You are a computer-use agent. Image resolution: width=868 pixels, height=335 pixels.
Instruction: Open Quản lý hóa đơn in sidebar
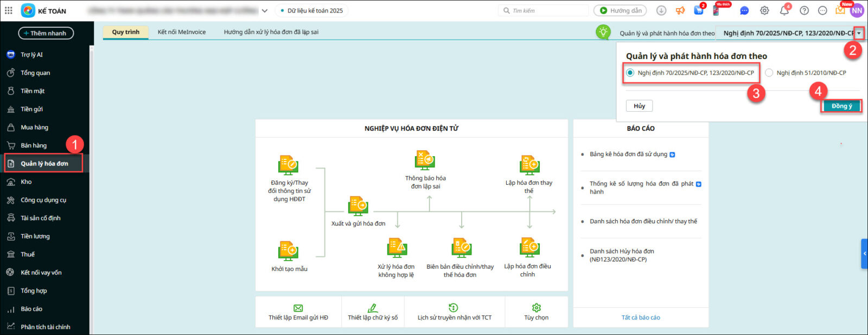44,164
